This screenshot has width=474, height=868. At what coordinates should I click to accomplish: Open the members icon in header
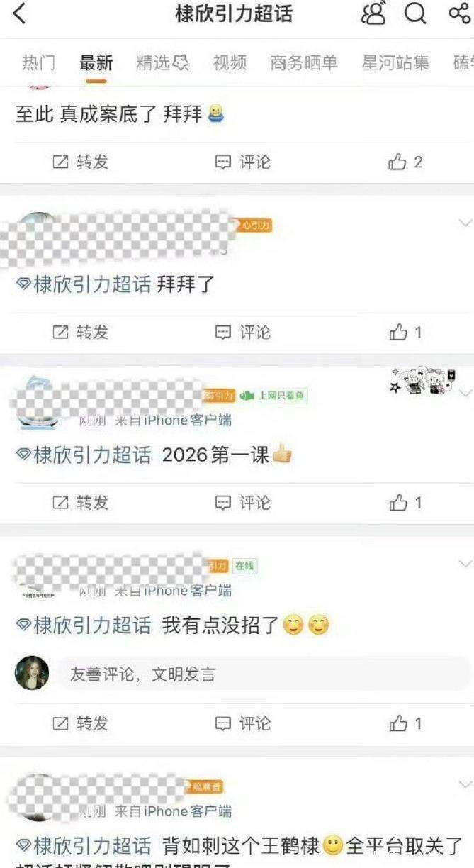373,13
